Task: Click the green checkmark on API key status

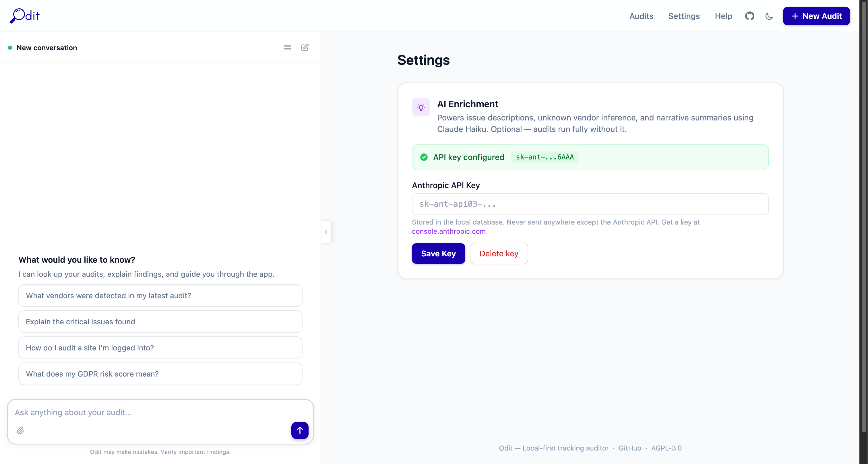Action: [x=424, y=157]
